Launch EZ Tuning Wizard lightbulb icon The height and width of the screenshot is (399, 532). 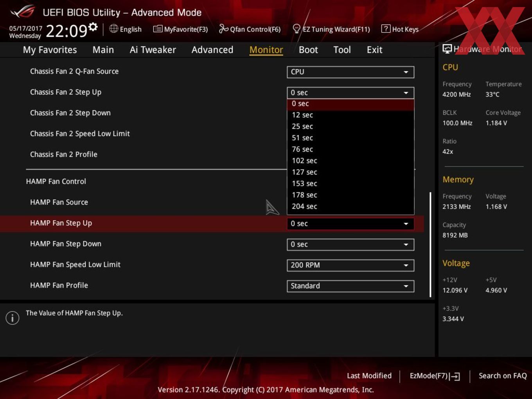(297, 29)
